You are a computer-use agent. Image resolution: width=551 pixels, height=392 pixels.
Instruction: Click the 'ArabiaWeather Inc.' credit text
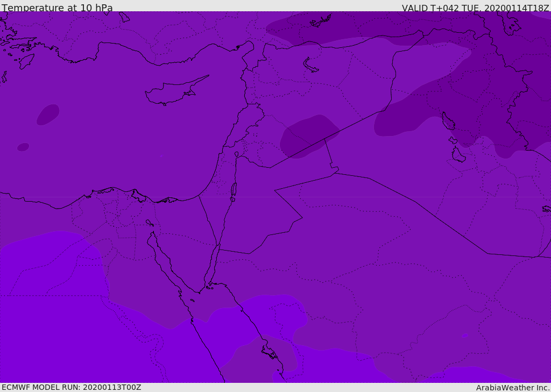513,388
